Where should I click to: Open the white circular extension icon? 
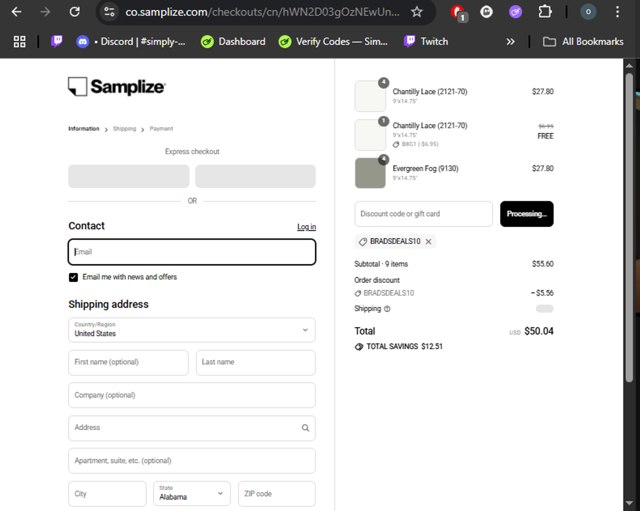pos(486,12)
